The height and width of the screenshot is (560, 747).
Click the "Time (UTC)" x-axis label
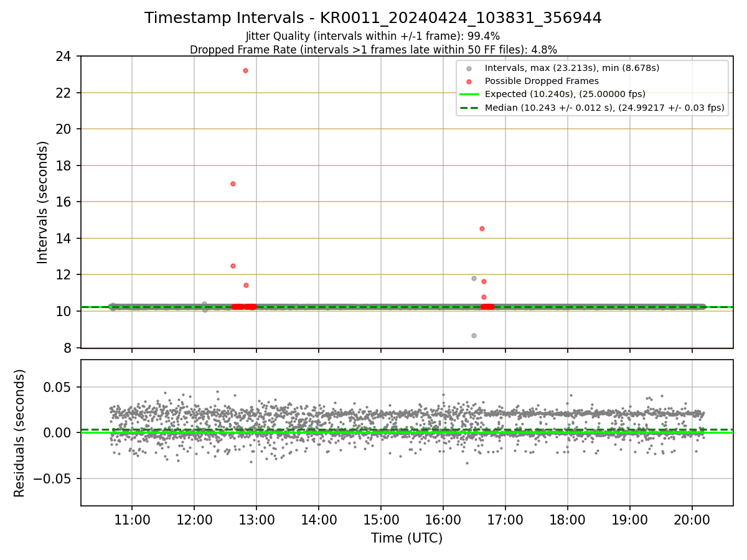coord(406,538)
